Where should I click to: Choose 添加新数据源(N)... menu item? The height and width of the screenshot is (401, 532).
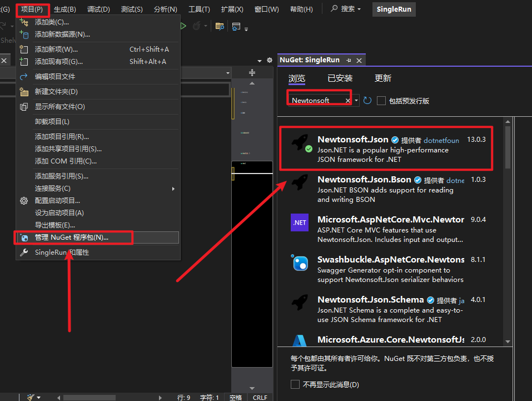(98, 34)
